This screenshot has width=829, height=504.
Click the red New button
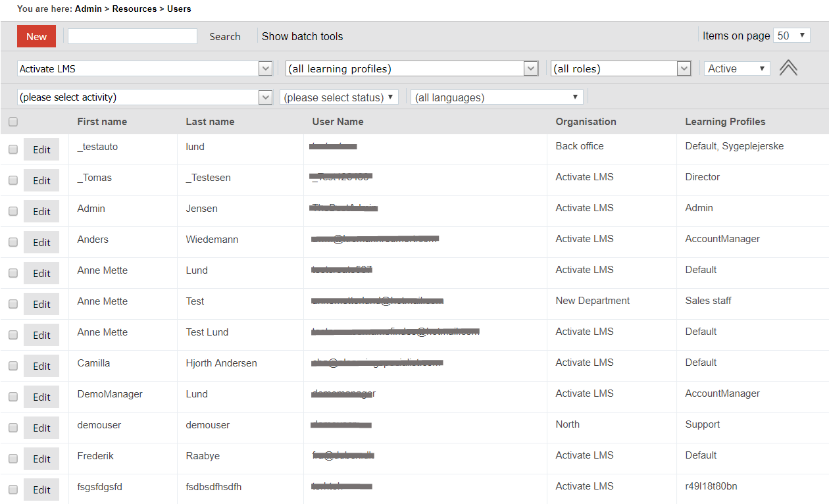36,36
